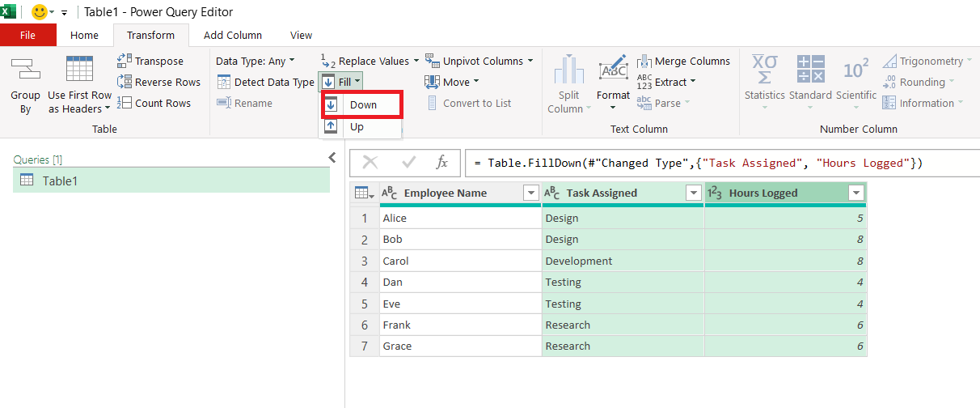Open the View tab
980x408 pixels.
302,35
